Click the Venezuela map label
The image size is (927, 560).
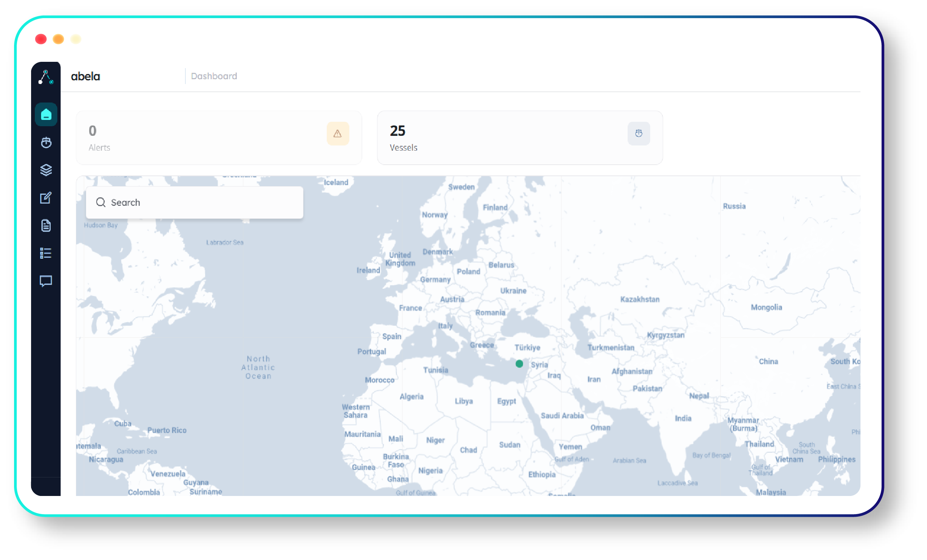168,474
